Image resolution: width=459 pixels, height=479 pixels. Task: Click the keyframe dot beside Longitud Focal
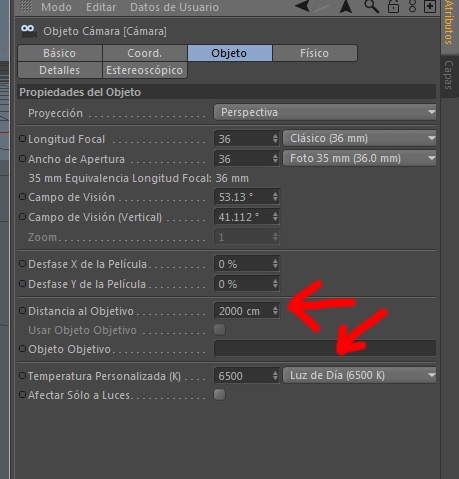tap(22, 138)
